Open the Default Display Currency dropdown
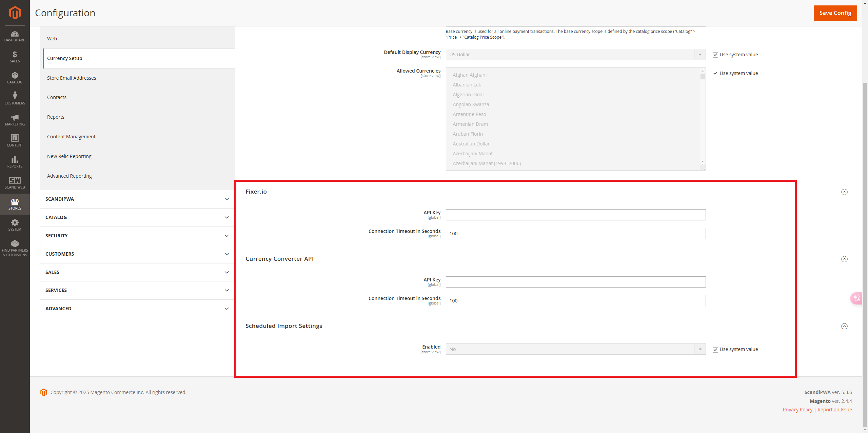Image resolution: width=868 pixels, height=433 pixels. [575, 55]
